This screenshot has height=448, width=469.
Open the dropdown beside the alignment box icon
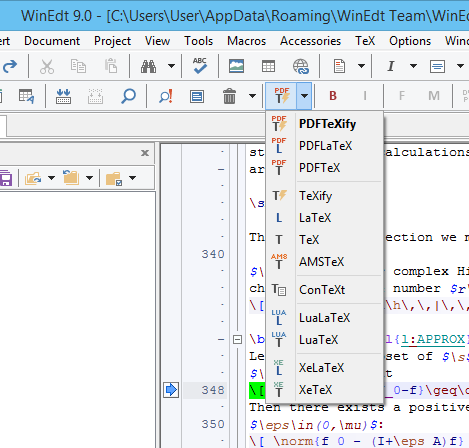pyautogui.click(x=460, y=66)
